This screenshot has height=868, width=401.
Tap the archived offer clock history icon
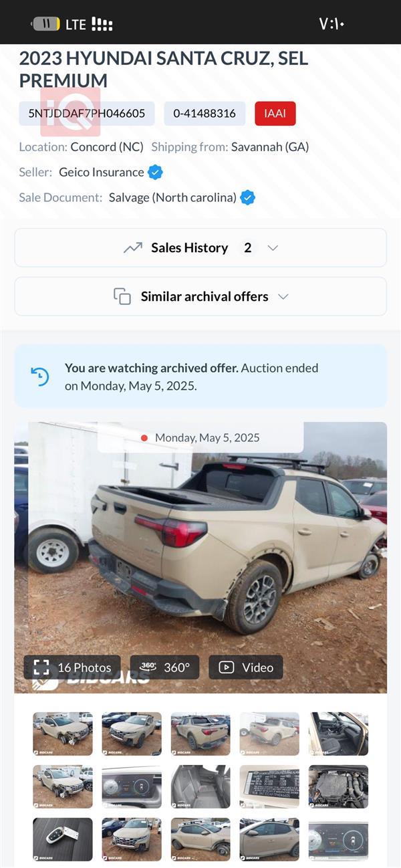click(x=40, y=376)
